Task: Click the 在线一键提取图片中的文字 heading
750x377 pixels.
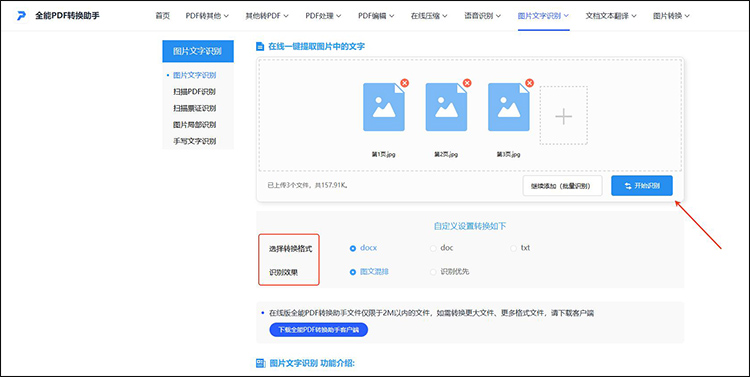Action: pos(316,46)
